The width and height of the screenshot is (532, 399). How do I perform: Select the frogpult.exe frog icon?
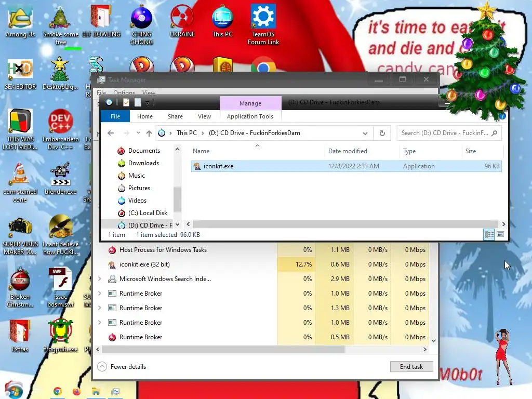tap(60, 336)
